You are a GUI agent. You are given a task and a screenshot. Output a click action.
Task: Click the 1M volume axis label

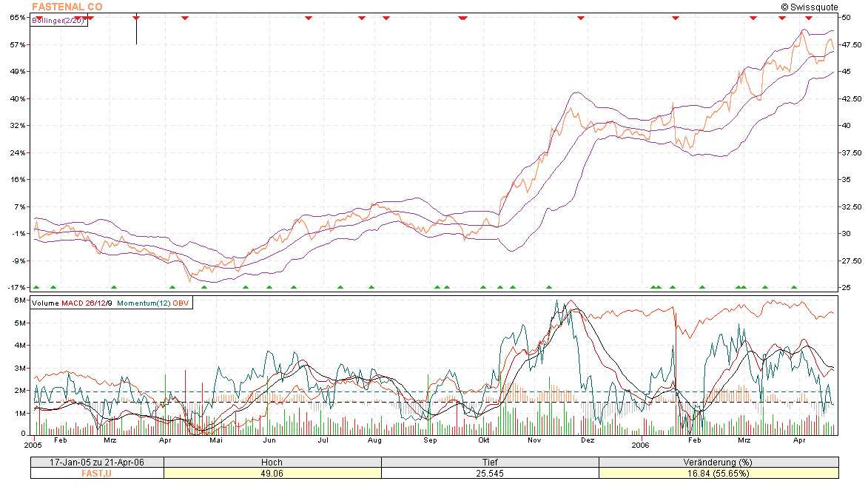[20, 413]
